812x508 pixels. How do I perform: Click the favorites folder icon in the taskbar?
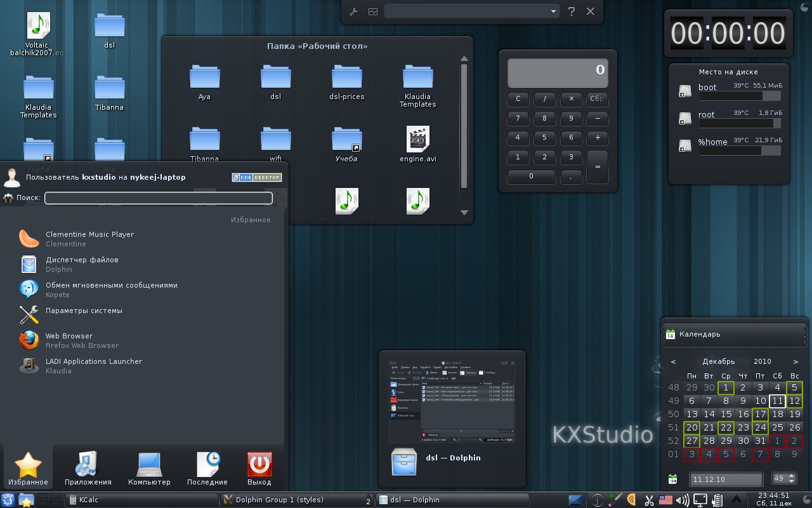[x=26, y=500]
